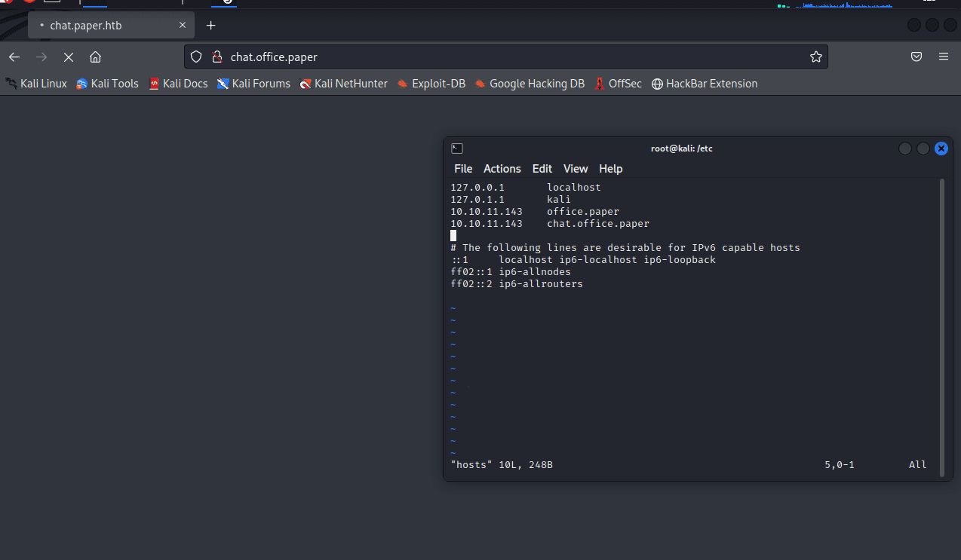The width and height of the screenshot is (961, 560).
Task: Open the Pocket save icon
Action: (x=916, y=57)
